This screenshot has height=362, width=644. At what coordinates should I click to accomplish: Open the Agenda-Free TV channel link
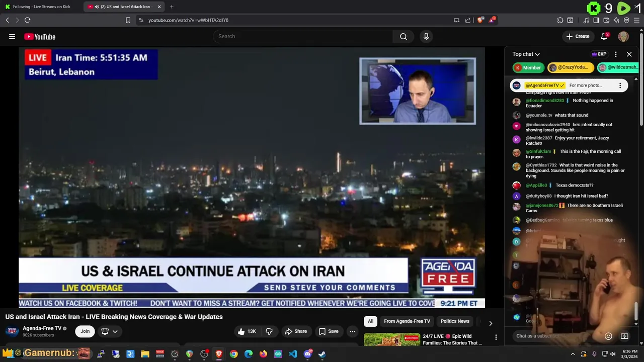pyautogui.click(x=42, y=328)
